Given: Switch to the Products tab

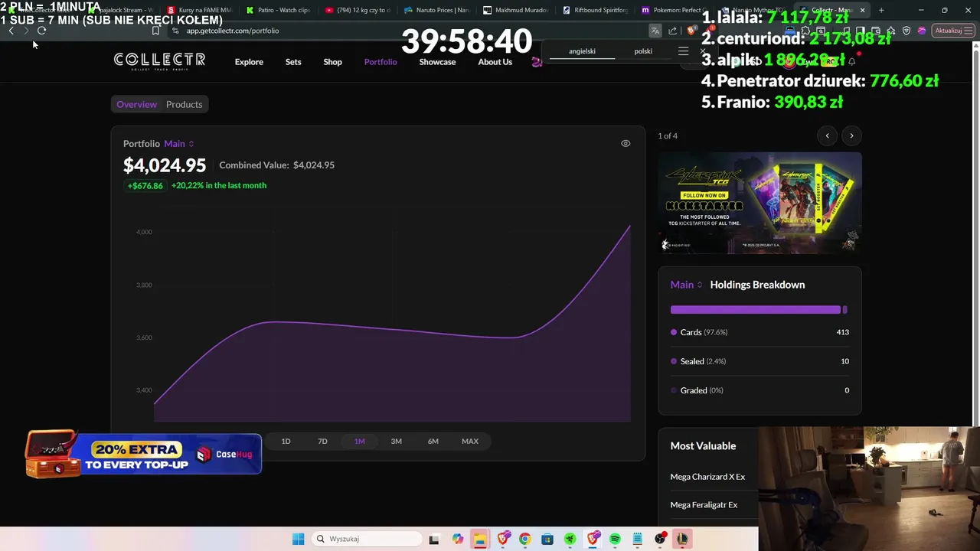Looking at the screenshot, I should point(184,104).
